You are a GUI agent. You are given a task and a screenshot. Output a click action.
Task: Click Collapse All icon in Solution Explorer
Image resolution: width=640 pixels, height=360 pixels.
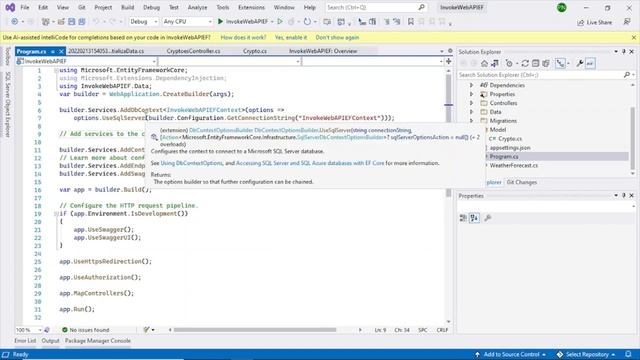tap(536, 63)
